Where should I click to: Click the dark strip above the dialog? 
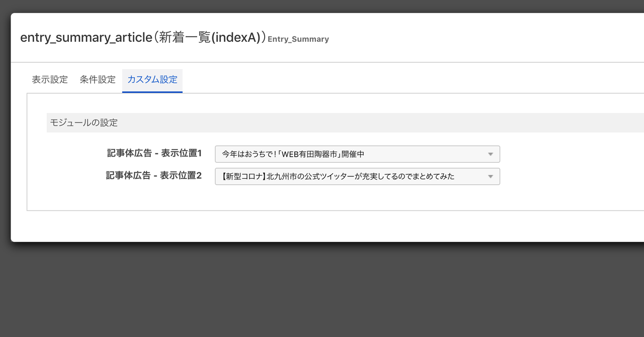[x=322, y=6]
